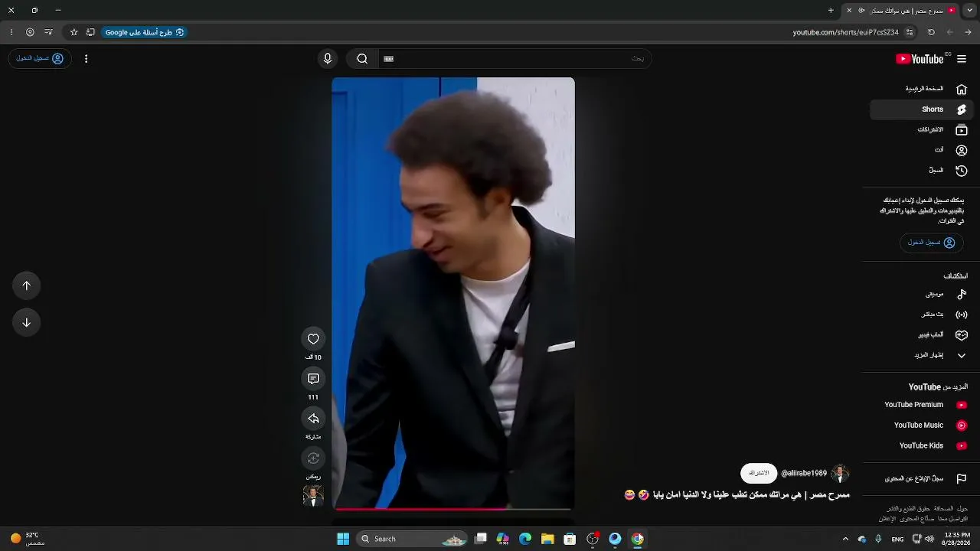The height and width of the screenshot is (551, 980).
Task: Open the report history entry
Action: (x=921, y=479)
